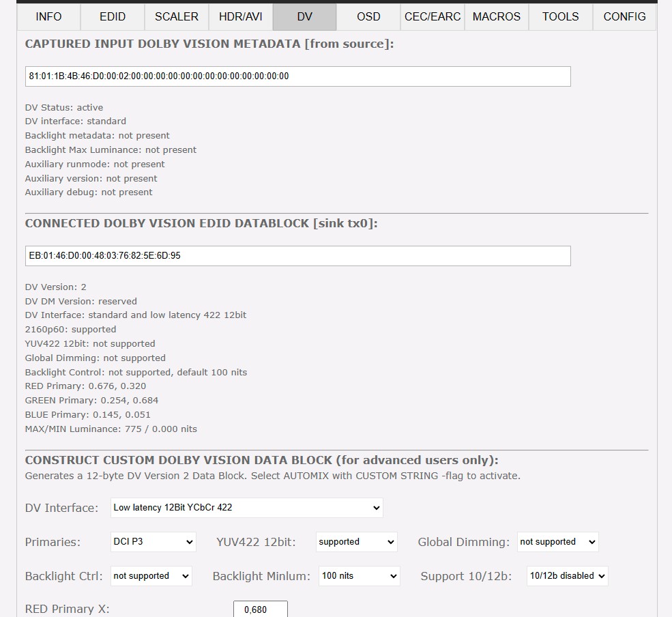
Task: Open the Support 10/12b dropdown
Action: pos(568,576)
